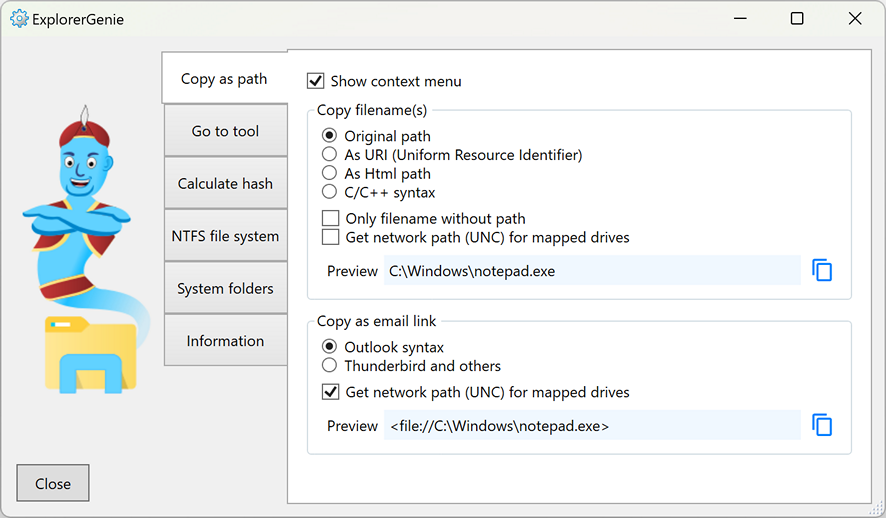The image size is (886, 518).
Task: Copy the email link preview to clipboard
Action: point(822,425)
